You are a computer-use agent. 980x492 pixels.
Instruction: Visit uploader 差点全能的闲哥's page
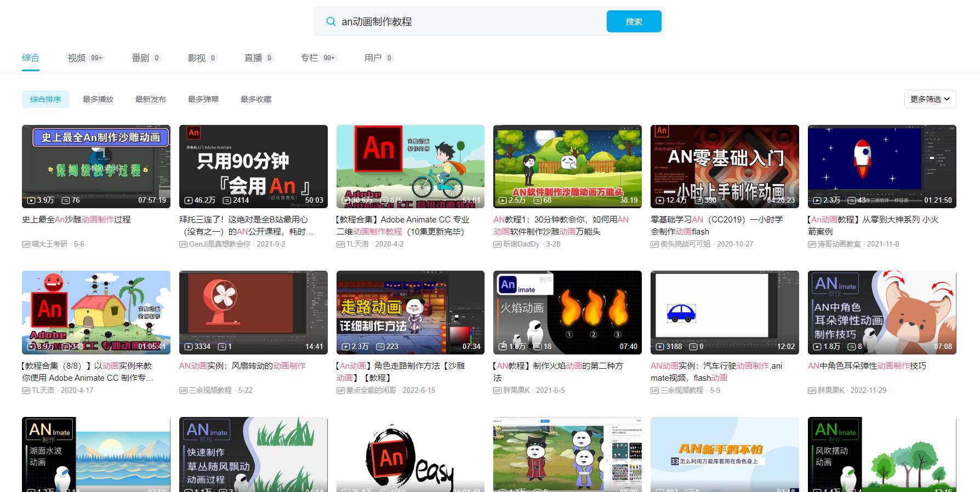371,390
